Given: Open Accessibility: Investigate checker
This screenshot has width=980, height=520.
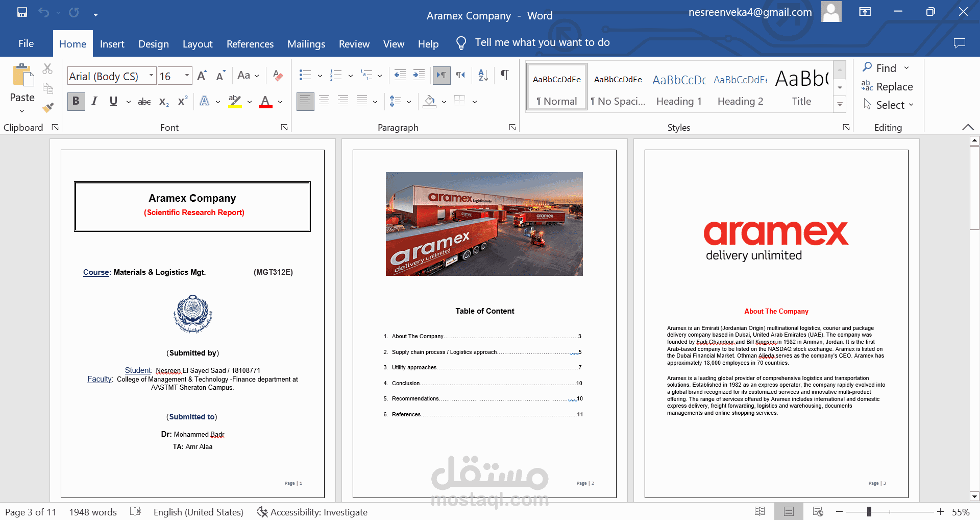Looking at the screenshot, I should coord(312,512).
